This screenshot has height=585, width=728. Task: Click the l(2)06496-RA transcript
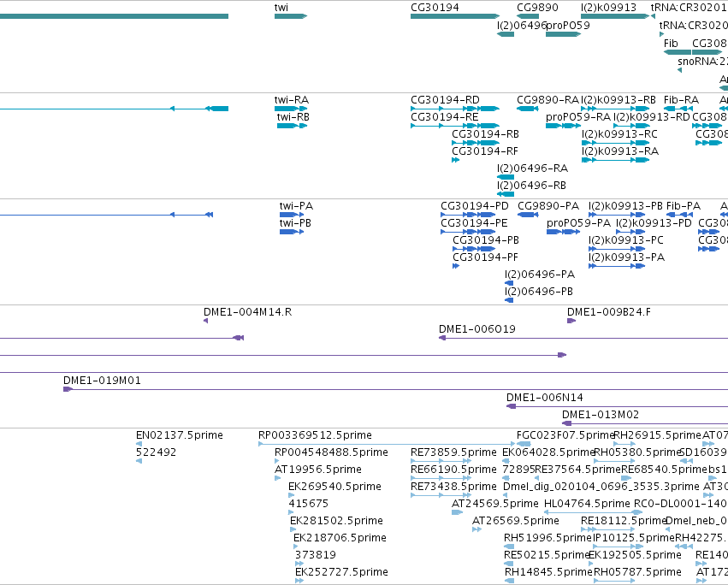[505, 177]
